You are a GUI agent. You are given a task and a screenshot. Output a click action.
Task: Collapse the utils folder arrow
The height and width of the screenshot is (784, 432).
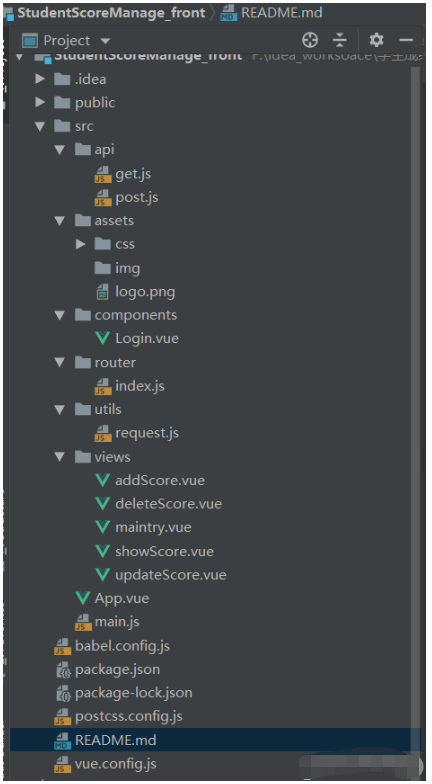click(60, 410)
